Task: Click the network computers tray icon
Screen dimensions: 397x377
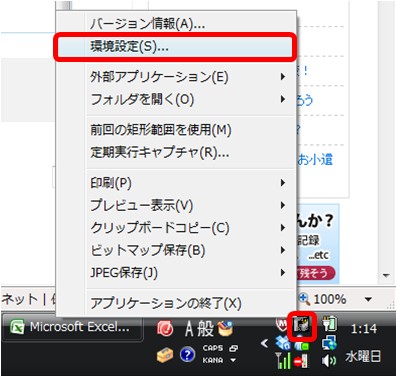Action: tap(329, 343)
